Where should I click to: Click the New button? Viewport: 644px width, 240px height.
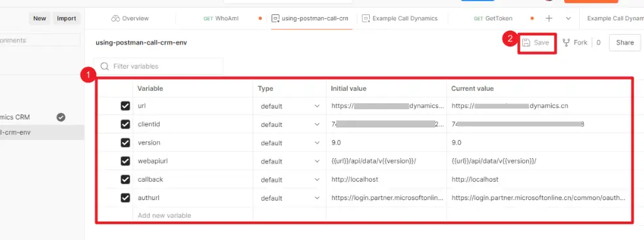click(39, 18)
